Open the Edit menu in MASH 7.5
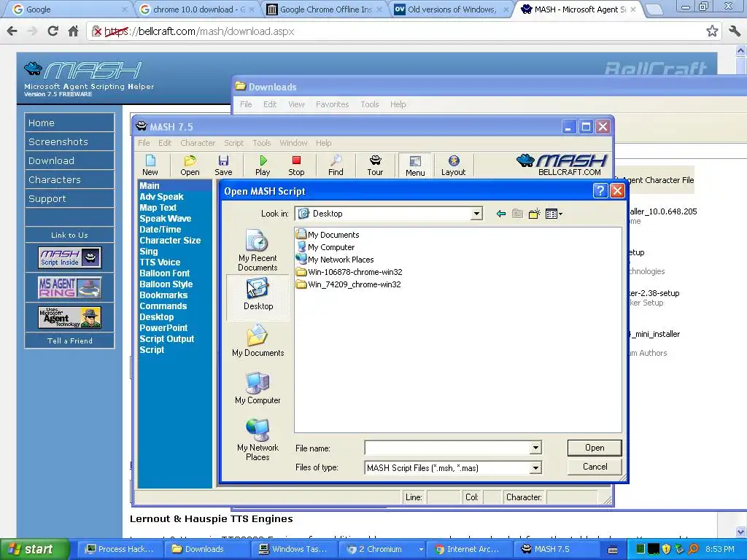The width and height of the screenshot is (747, 560). coord(165,143)
